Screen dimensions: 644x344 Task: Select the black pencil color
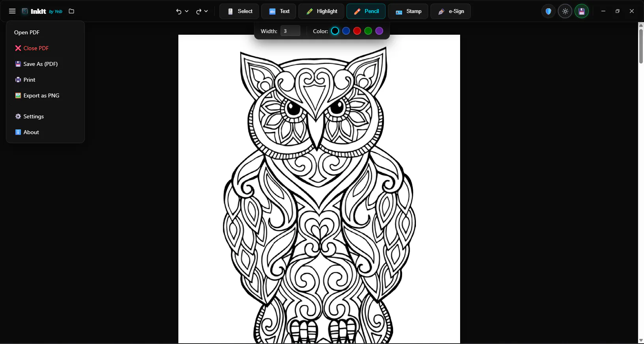[335, 31]
